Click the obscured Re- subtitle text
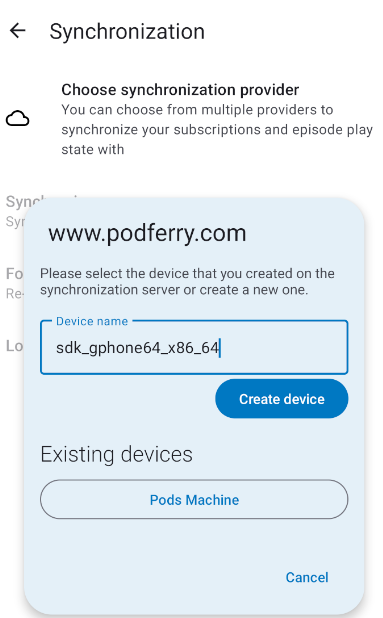 pos(15,294)
